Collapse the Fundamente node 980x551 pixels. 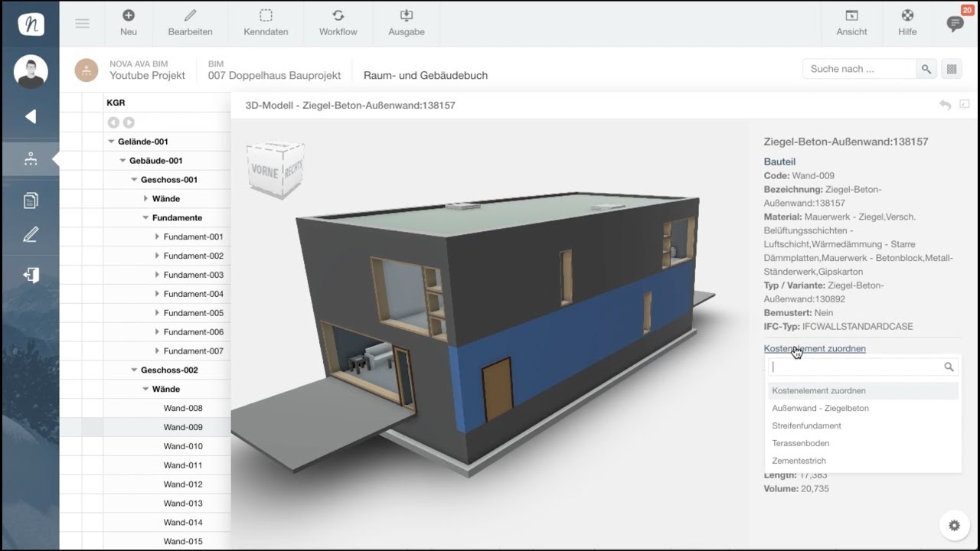click(146, 218)
